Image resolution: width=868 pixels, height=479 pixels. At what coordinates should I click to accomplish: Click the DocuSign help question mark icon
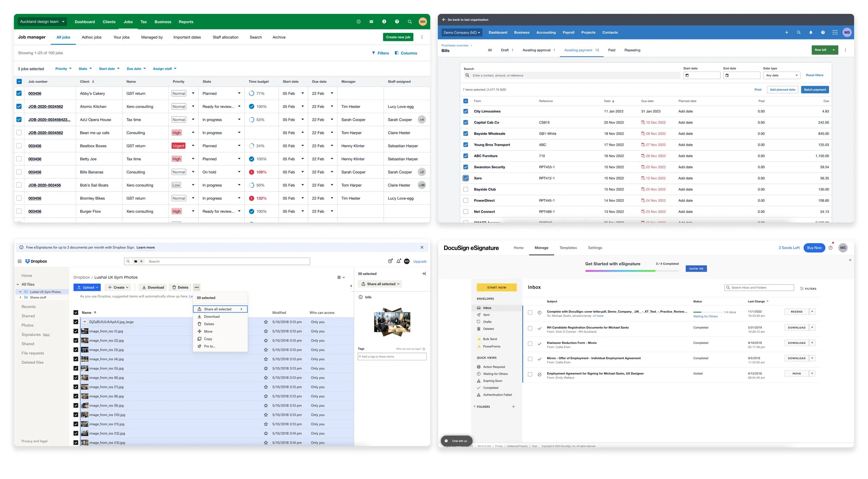tap(830, 248)
